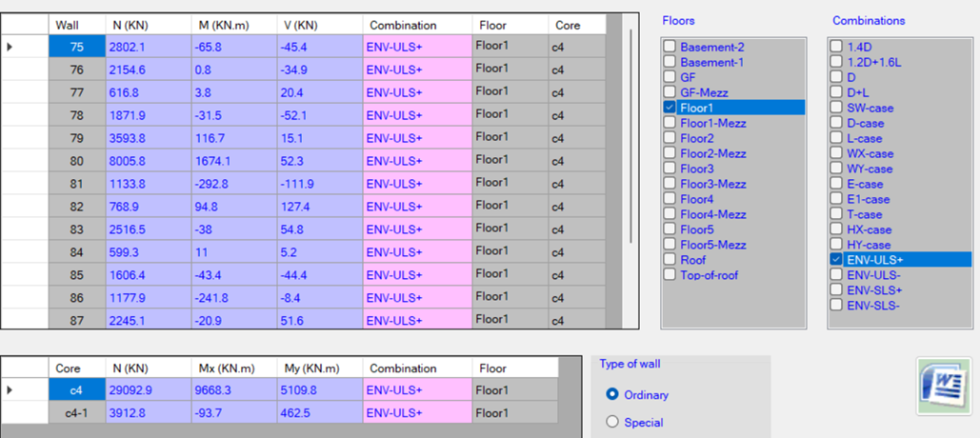This screenshot has height=438, width=980.
Task: Click the Mx value 9668.3 cell
Action: [x=234, y=389]
